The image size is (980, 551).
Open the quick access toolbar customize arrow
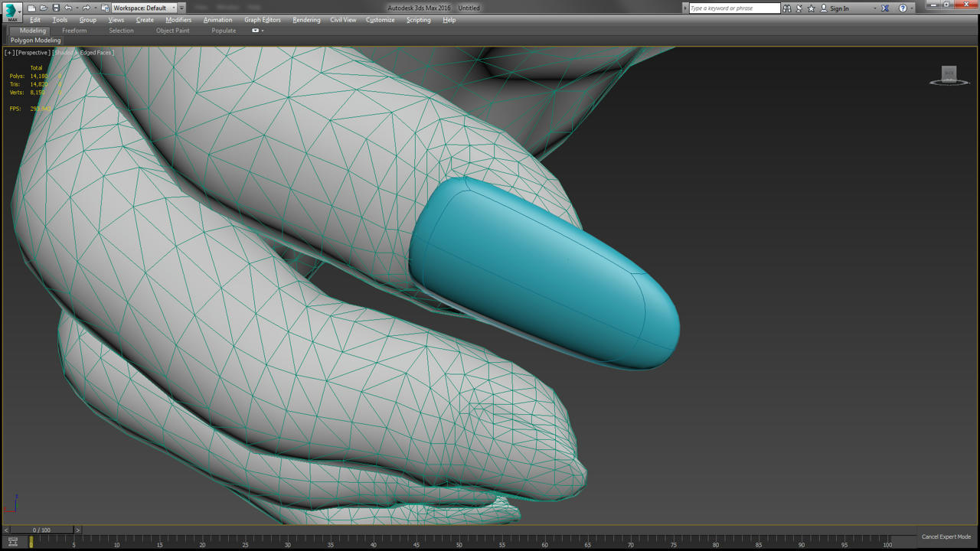tap(182, 8)
